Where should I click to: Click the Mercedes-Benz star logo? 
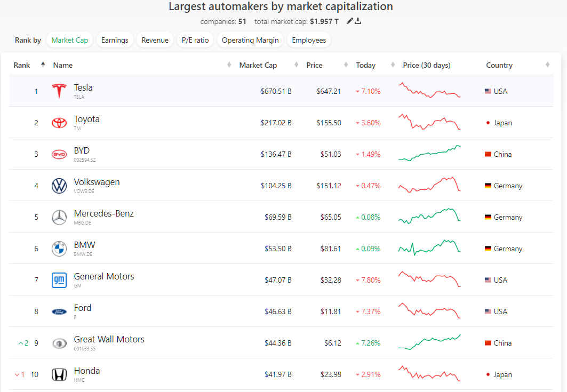(x=59, y=217)
